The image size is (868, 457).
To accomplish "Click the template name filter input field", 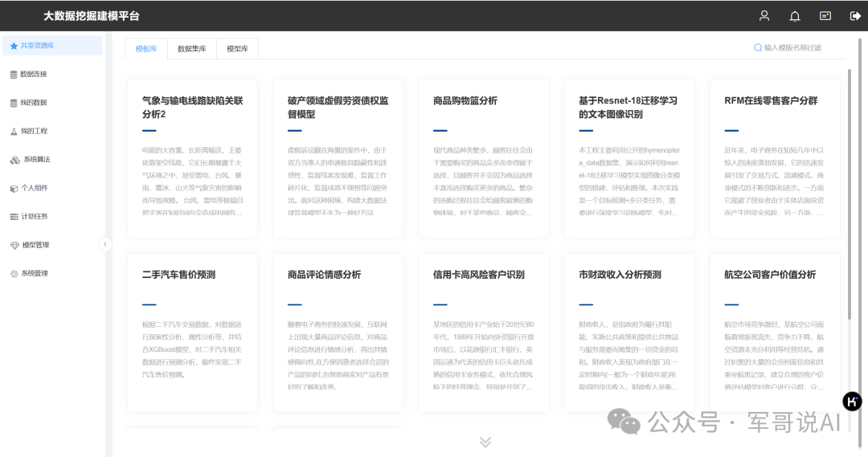I will coord(798,47).
